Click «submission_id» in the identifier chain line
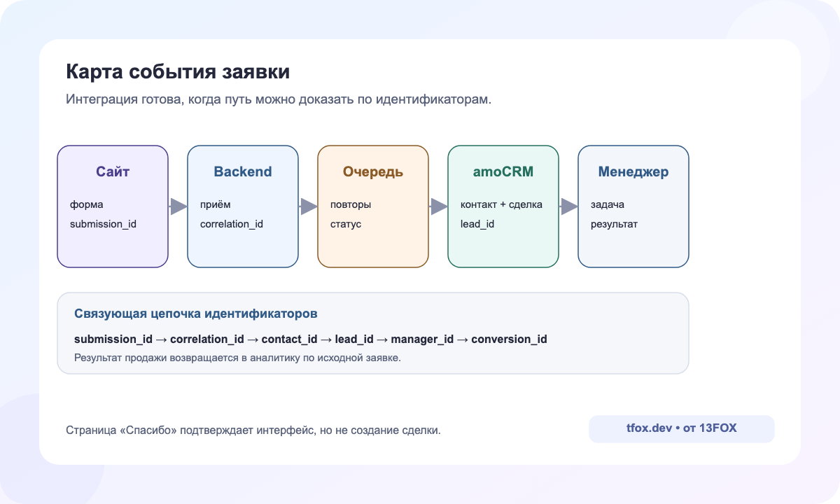Screen dimensions: 840x504 click(x=113, y=339)
